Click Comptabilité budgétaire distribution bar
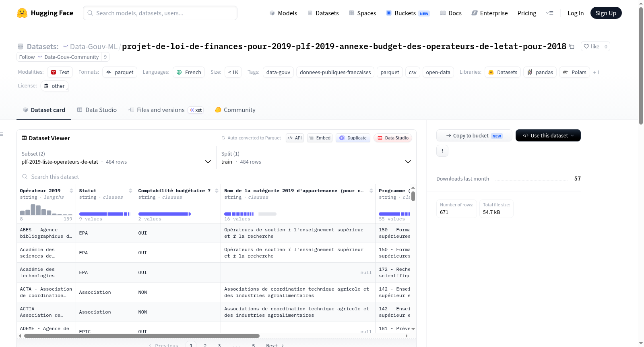 coord(165,214)
